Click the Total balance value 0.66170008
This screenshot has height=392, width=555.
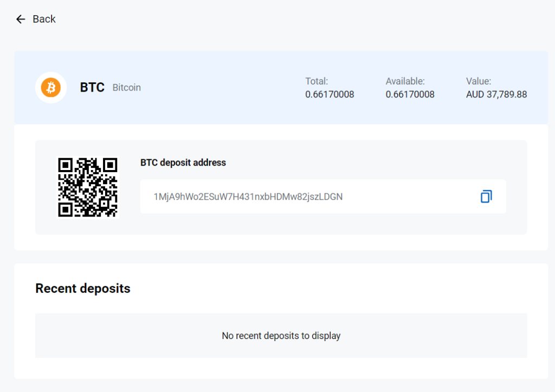click(x=330, y=94)
